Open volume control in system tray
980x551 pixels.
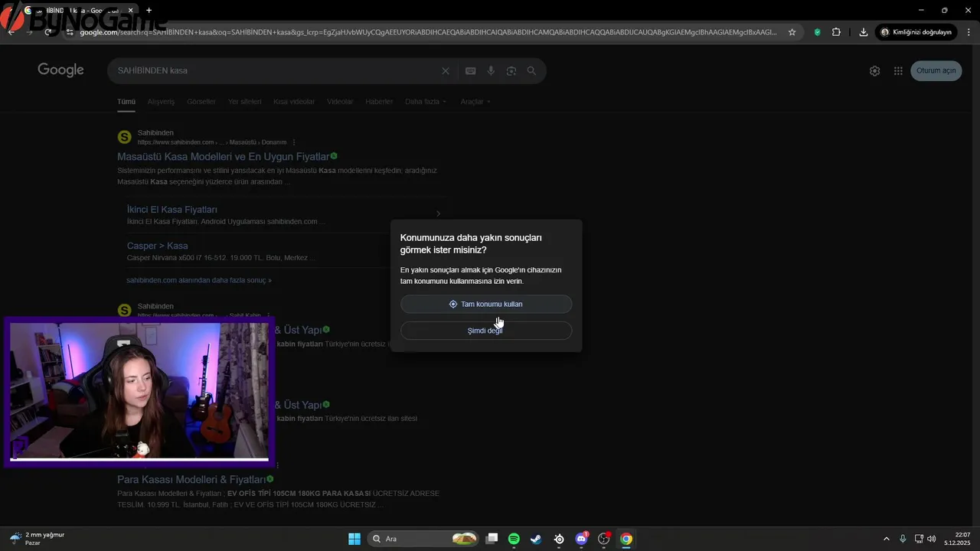click(x=932, y=539)
